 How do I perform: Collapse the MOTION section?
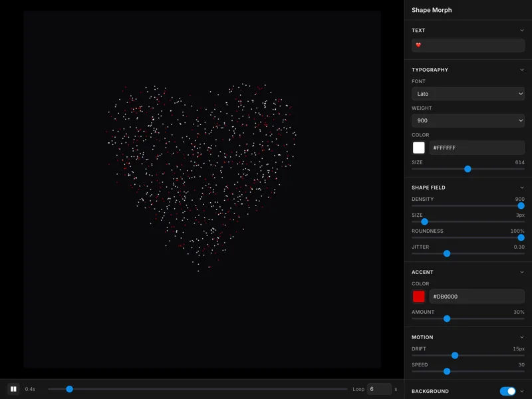522,337
